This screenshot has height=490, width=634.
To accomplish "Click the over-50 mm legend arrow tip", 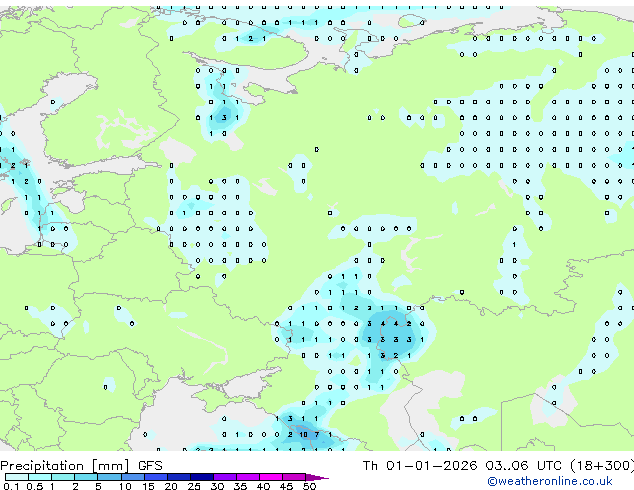I will 317,478.
